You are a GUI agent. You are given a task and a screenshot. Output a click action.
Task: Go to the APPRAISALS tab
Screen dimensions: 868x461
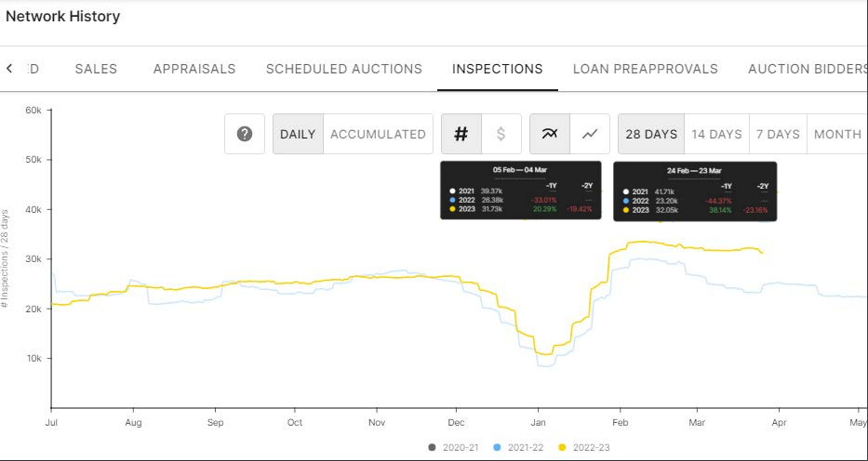pos(194,69)
